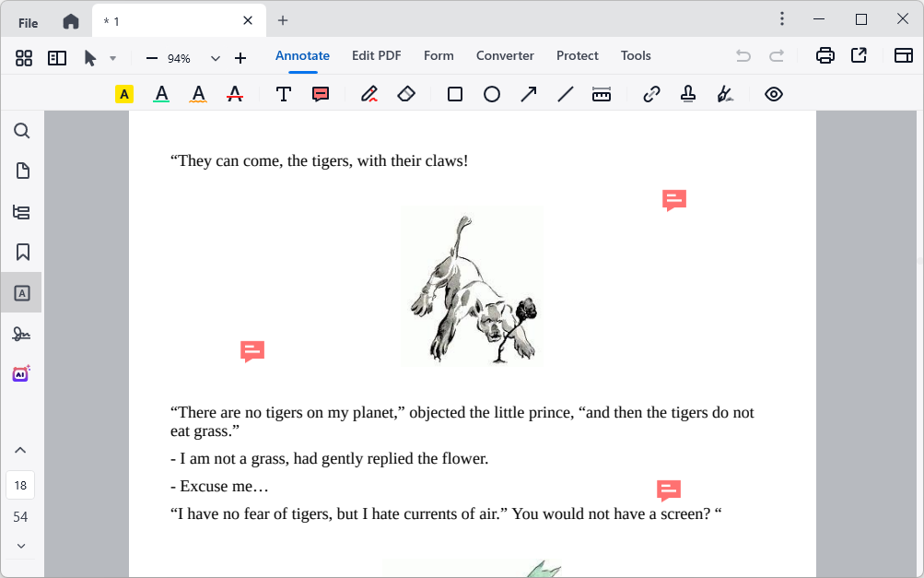
Task: Open the zoom level dropdown
Action: click(216, 58)
